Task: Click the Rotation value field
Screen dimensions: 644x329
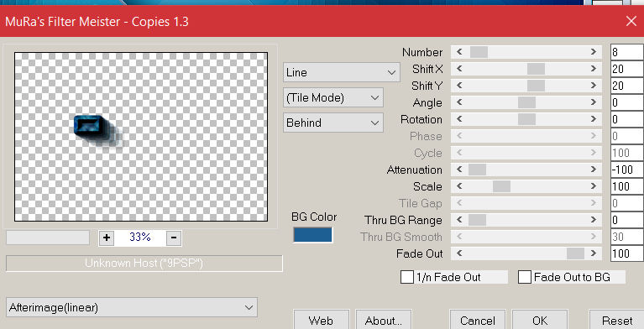Action: [627, 119]
